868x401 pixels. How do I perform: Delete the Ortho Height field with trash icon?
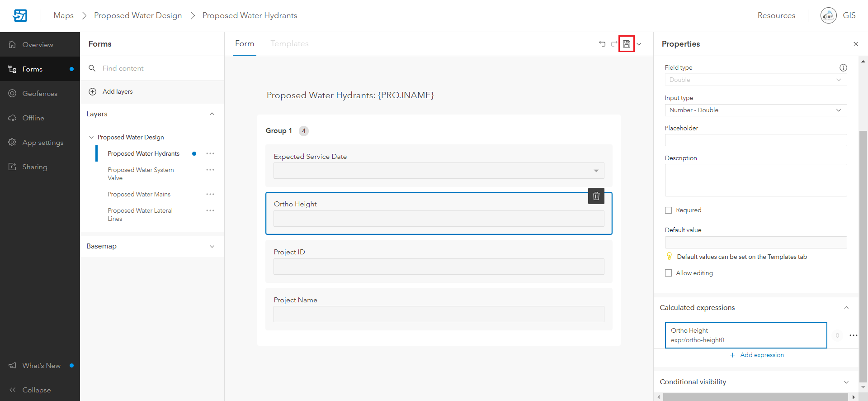596,196
